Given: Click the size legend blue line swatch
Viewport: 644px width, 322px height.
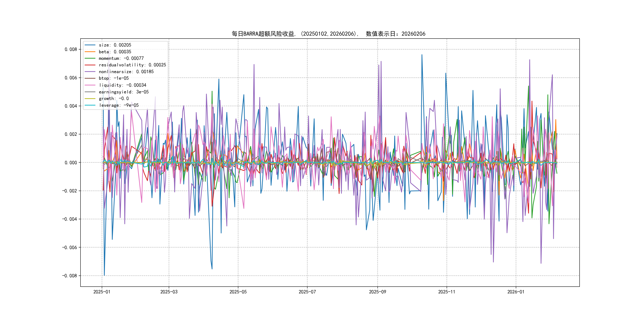Looking at the screenshot, I should pyautogui.click(x=90, y=45).
